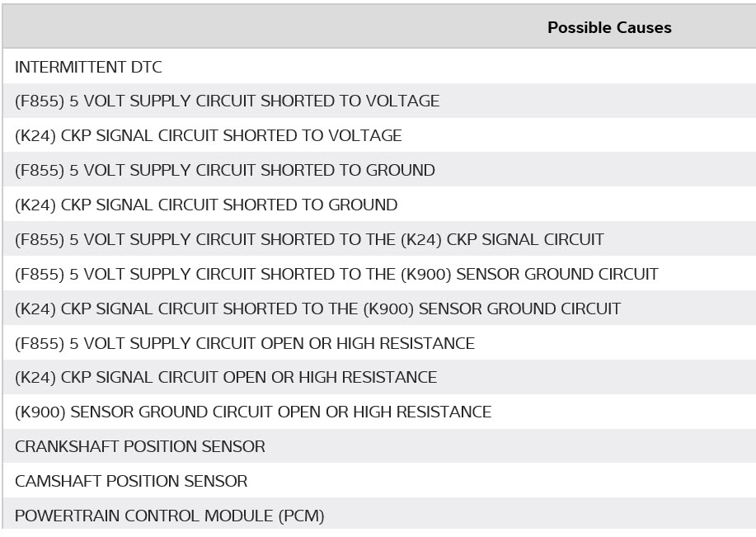
Task: Click F855 5 volt supply open or high resistance
Action: [x=244, y=344]
